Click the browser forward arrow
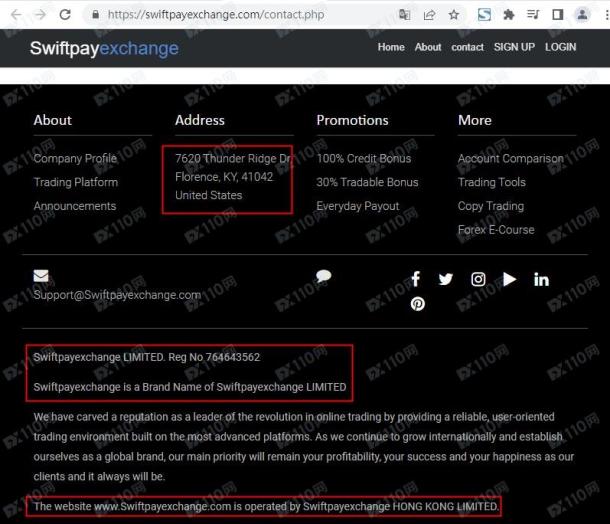Viewport: 610px width, 524px height. (x=40, y=15)
